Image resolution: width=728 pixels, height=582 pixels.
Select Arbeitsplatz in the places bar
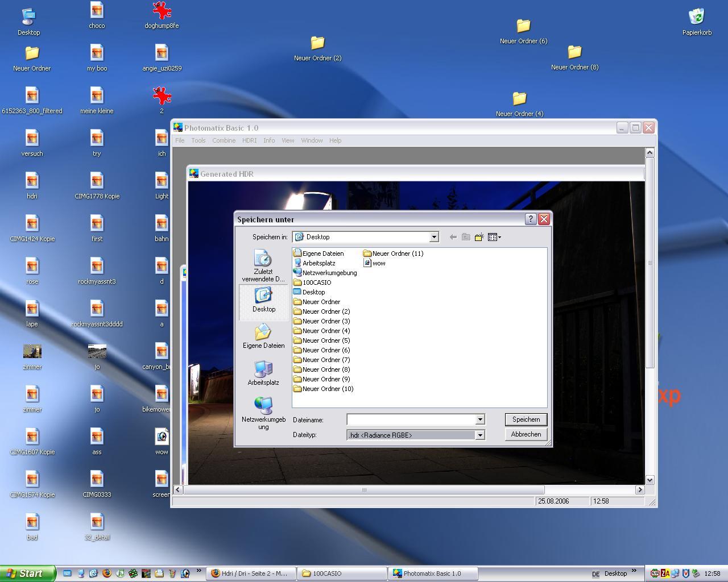[x=263, y=373]
